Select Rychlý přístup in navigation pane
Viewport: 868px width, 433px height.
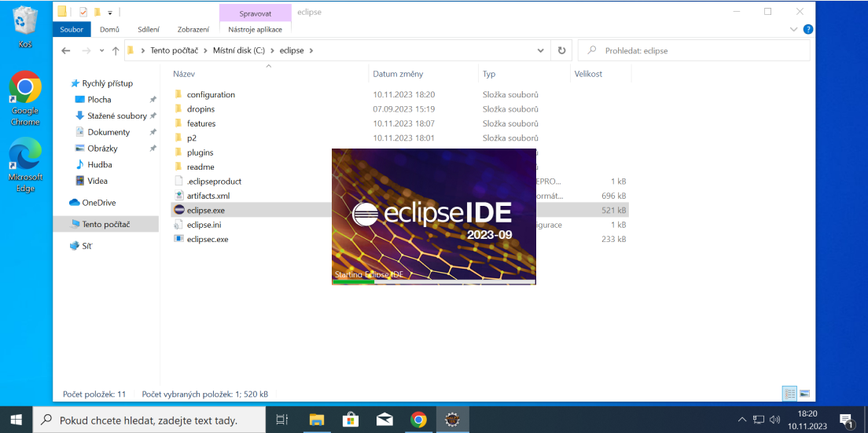(x=108, y=83)
